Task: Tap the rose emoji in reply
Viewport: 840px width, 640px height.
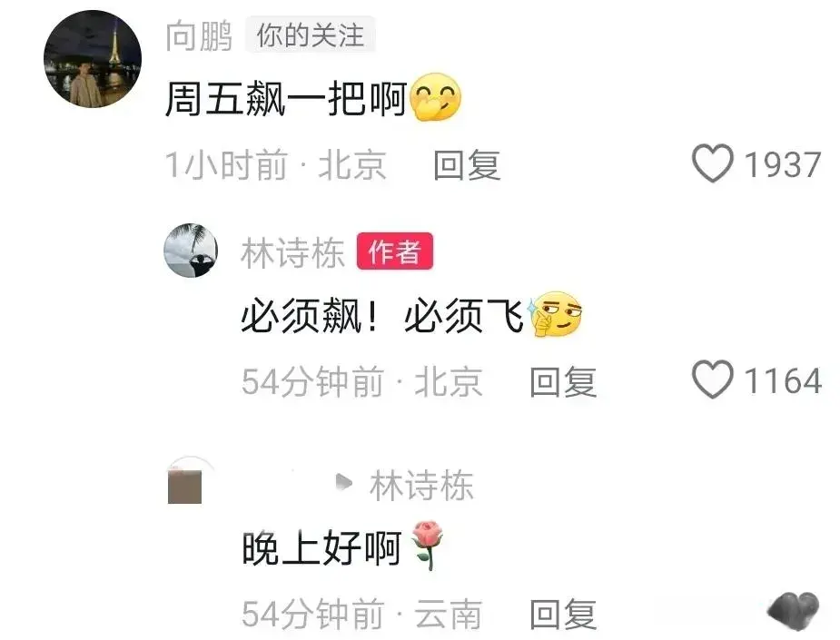Action: pos(427,546)
